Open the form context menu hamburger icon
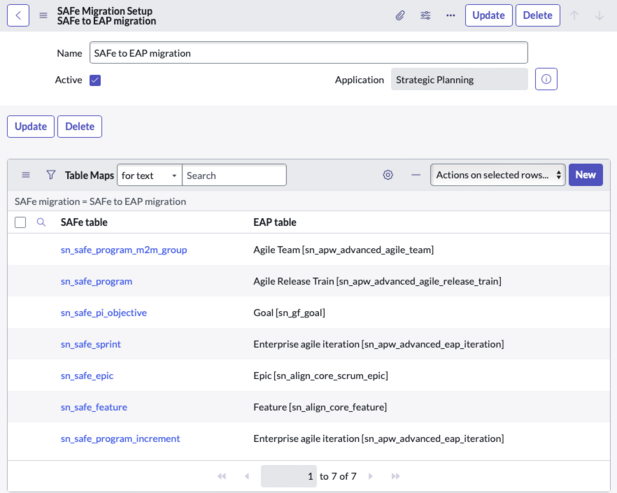Viewport: 617px width, 493px height. pyautogui.click(x=43, y=15)
